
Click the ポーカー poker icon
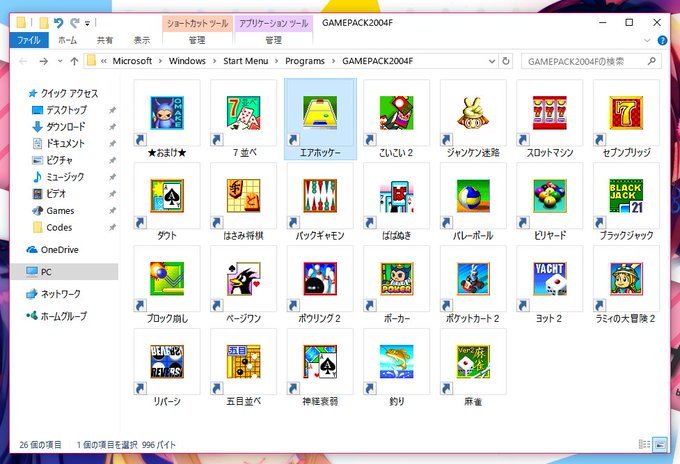click(396, 279)
